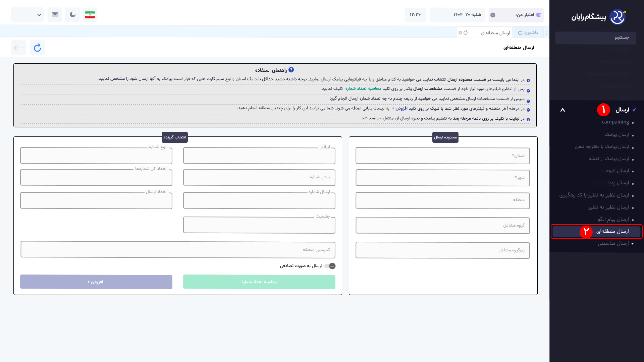This screenshot has height=362, width=644.
Task: Open ارسال مناسبتی sidebar item
Action: [613, 243]
